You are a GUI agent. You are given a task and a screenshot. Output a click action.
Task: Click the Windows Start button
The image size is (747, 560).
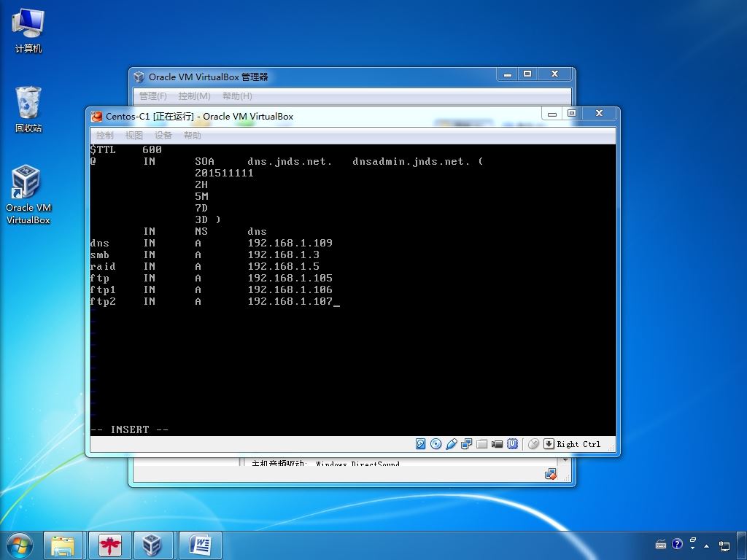19,545
